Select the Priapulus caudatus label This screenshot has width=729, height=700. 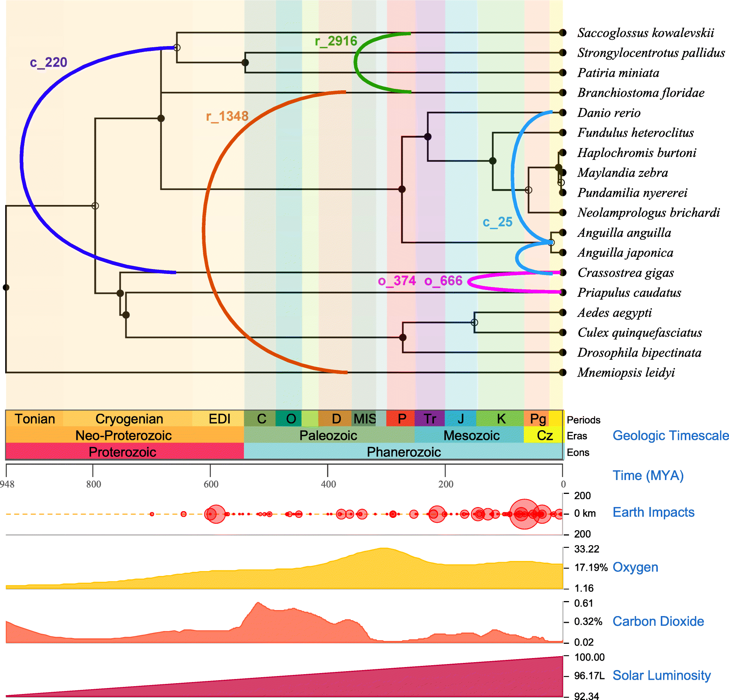click(x=629, y=292)
